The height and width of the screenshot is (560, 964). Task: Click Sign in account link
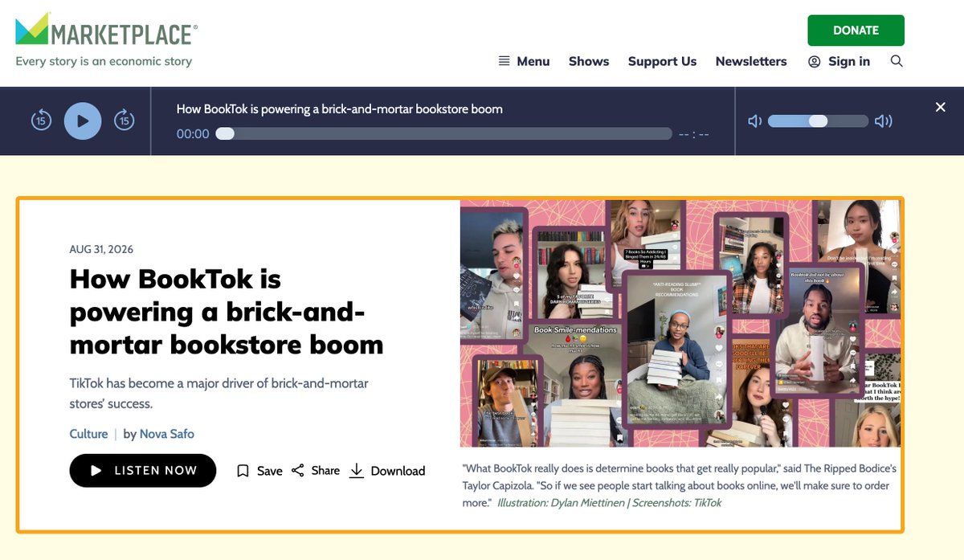(839, 61)
